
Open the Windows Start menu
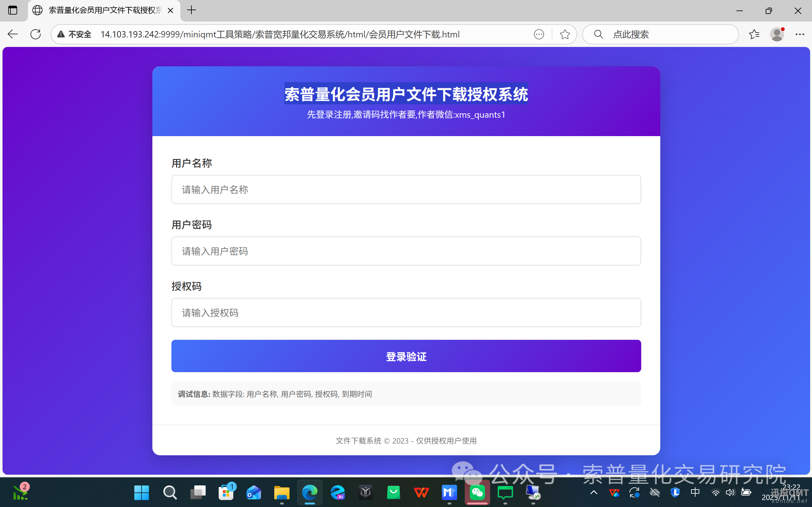click(x=142, y=493)
